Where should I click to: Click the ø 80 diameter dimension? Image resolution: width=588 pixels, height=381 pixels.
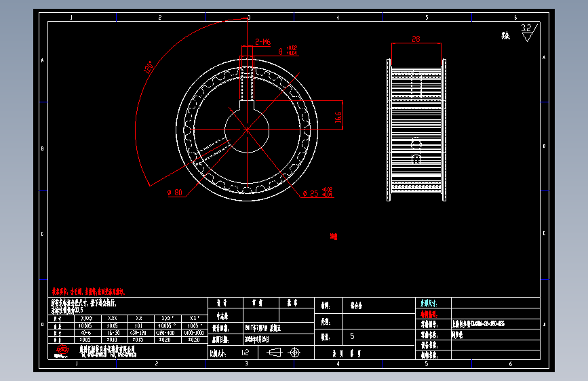[175, 193]
